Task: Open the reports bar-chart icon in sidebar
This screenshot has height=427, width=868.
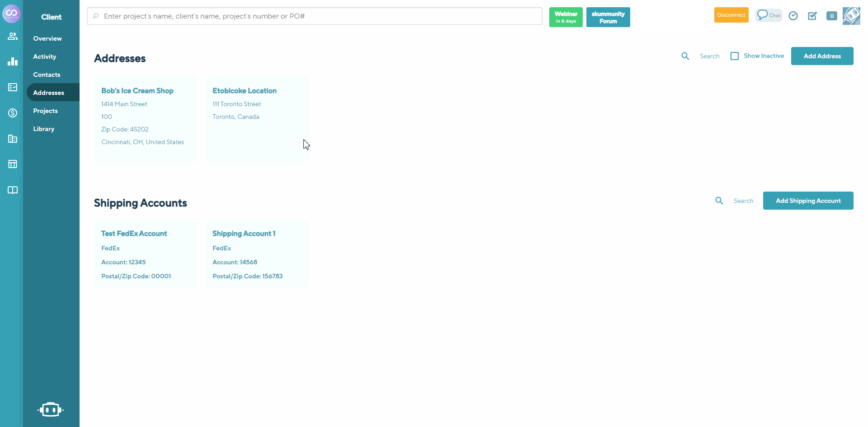Action: 12,61
